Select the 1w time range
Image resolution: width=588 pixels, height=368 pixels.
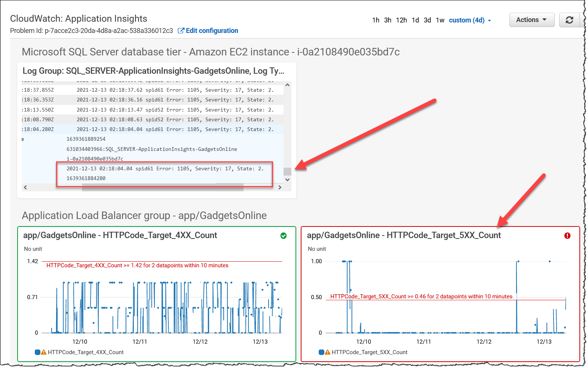440,20
